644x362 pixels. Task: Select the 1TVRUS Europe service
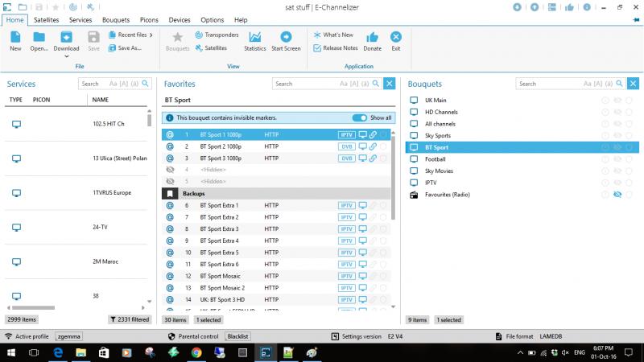(x=76, y=192)
